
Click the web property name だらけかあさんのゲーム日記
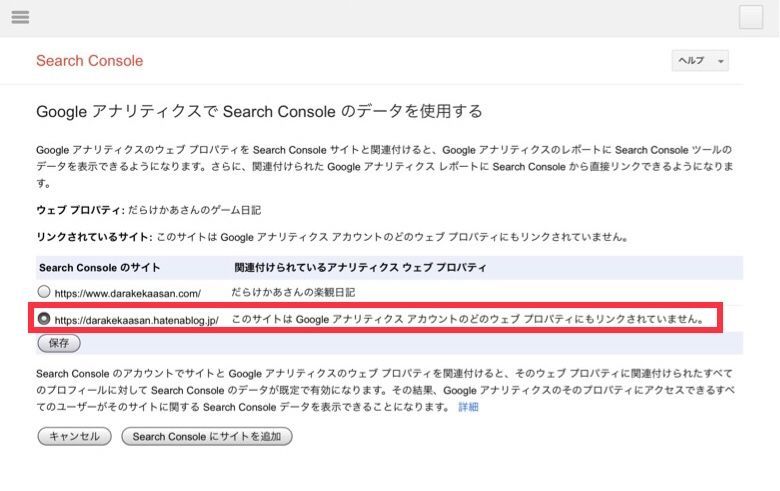195,210
